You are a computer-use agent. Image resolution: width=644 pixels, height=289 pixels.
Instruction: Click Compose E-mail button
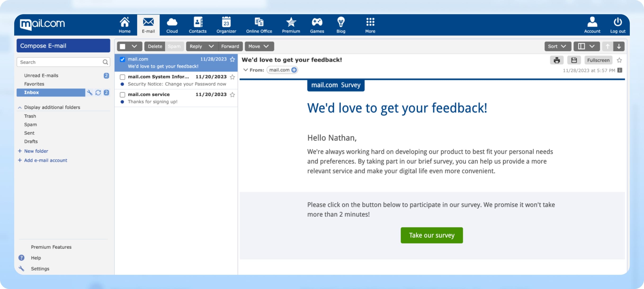(x=63, y=45)
